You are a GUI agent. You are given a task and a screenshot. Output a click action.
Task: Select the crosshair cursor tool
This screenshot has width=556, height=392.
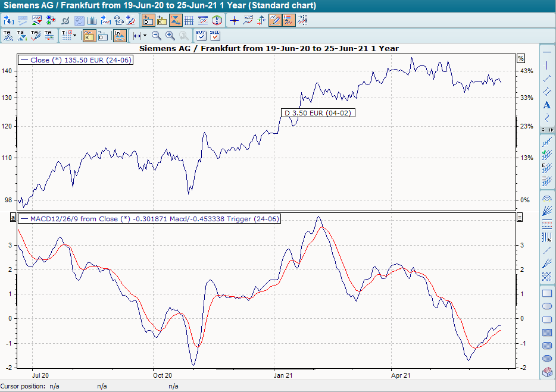(x=233, y=20)
